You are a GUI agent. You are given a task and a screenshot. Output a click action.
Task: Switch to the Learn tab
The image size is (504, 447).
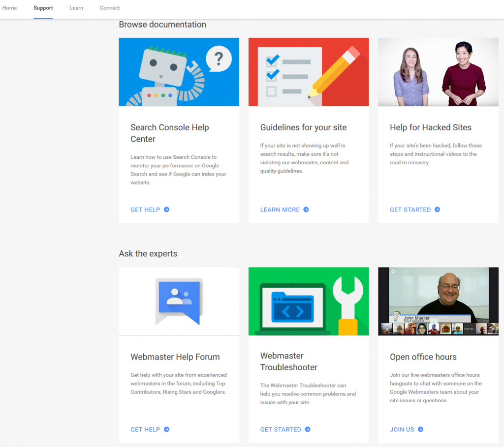[76, 8]
